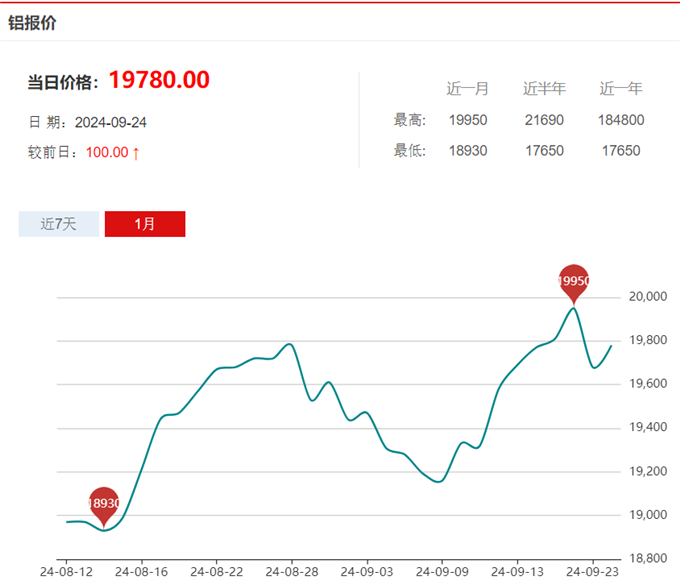The image size is (680, 580).
Task: Click the 近一月 column header
Action: pyautogui.click(x=467, y=89)
